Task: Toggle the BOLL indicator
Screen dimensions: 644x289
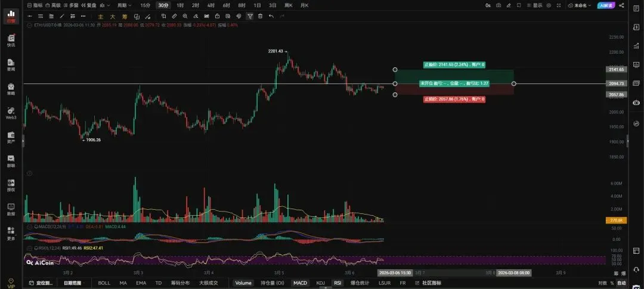Action: coord(104,283)
